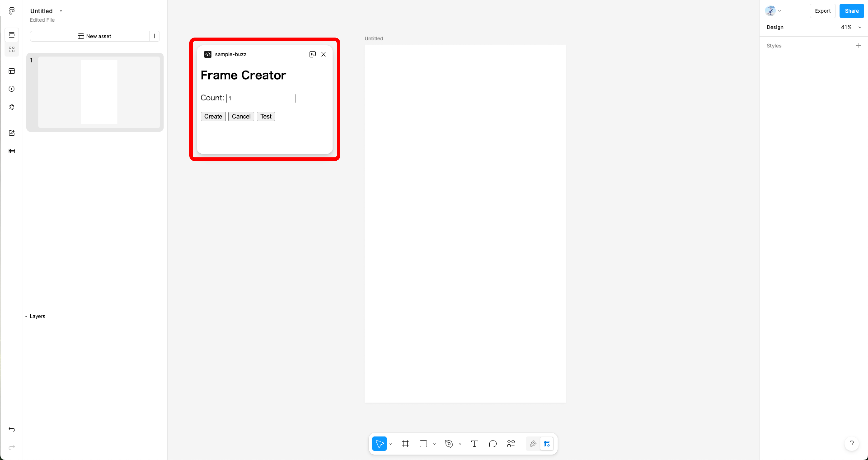Switch to the party-popper mode toggle
Viewport: 868px width, 460px height.
point(533,444)
